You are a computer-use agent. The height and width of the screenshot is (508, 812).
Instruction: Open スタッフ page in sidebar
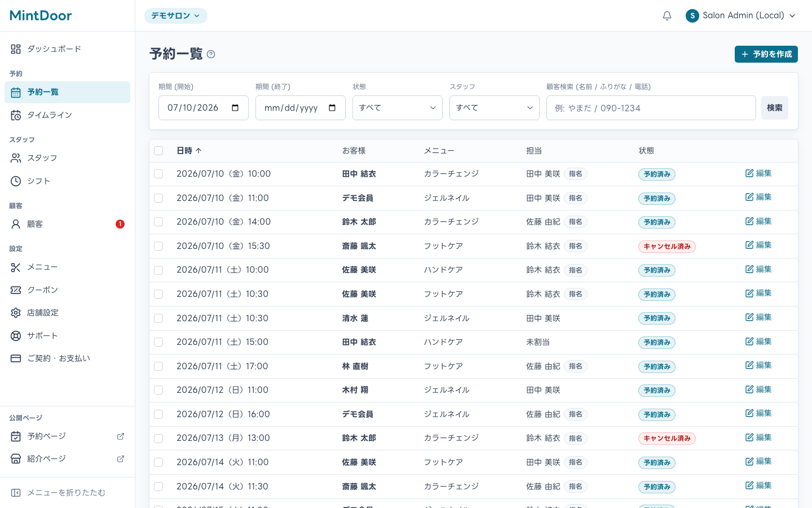pos(67,158)
